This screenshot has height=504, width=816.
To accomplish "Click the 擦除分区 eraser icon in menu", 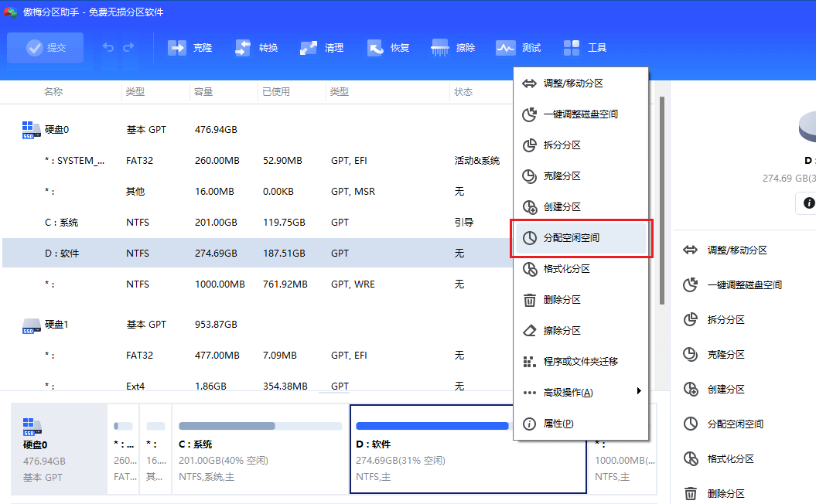I will (x=529, y=331).
